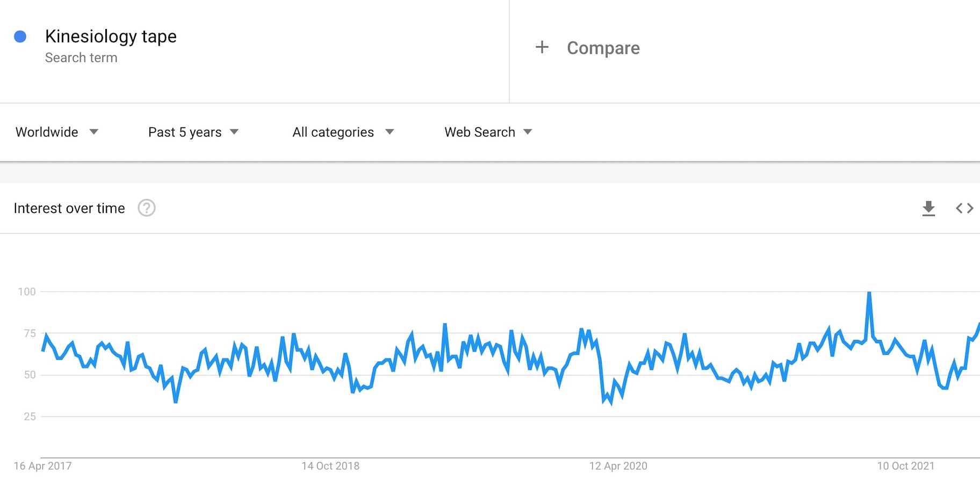Click the 16 Apr 2017 axis label

pyautogui.click(x=43, y=466)
